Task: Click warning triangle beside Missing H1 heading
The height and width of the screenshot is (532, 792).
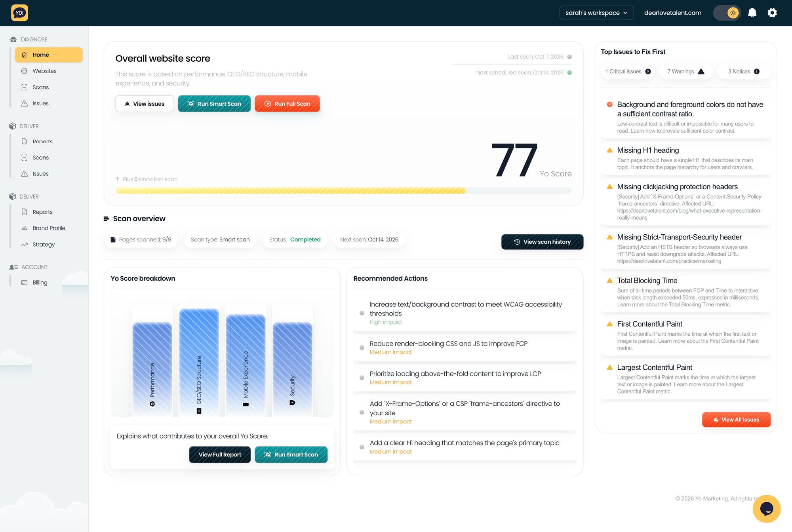Action: 610,150
